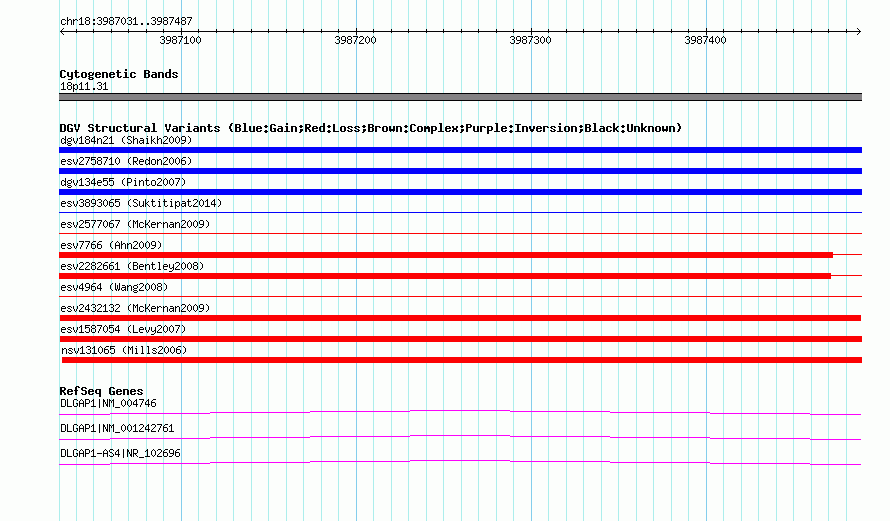The image size is (890, 521).
Task: Open gene label DLGAP1-AS4|NR_102696
Action: (x=120, y=453)
